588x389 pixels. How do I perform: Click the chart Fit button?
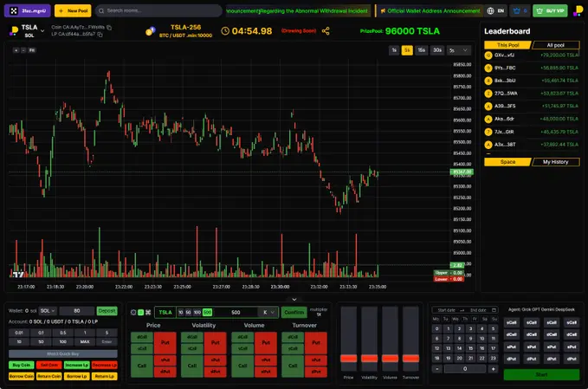(x=32, y=50)
